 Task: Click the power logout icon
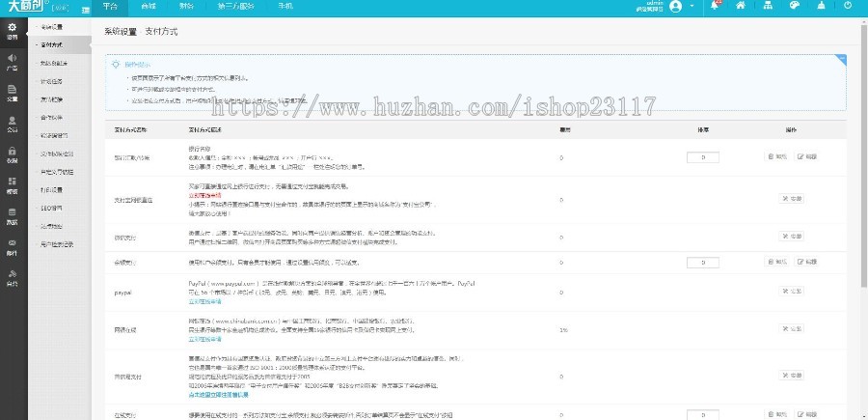point(848,6)
